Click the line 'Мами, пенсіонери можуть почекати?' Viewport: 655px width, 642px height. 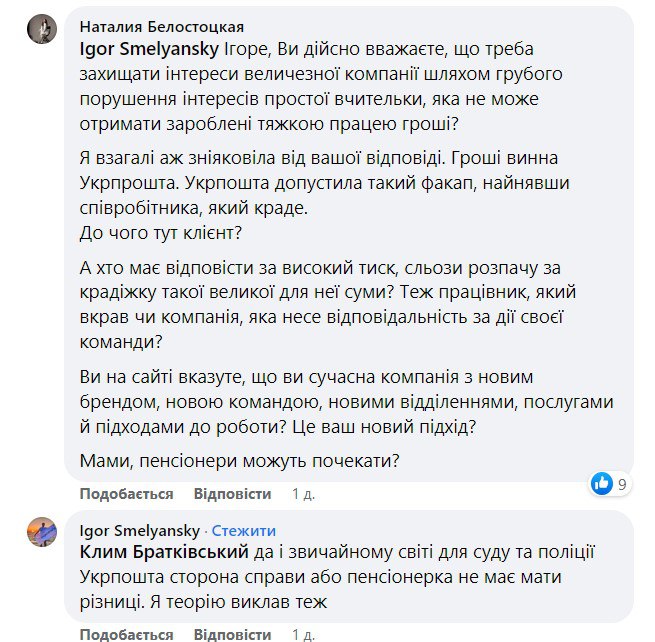point(239,460)
